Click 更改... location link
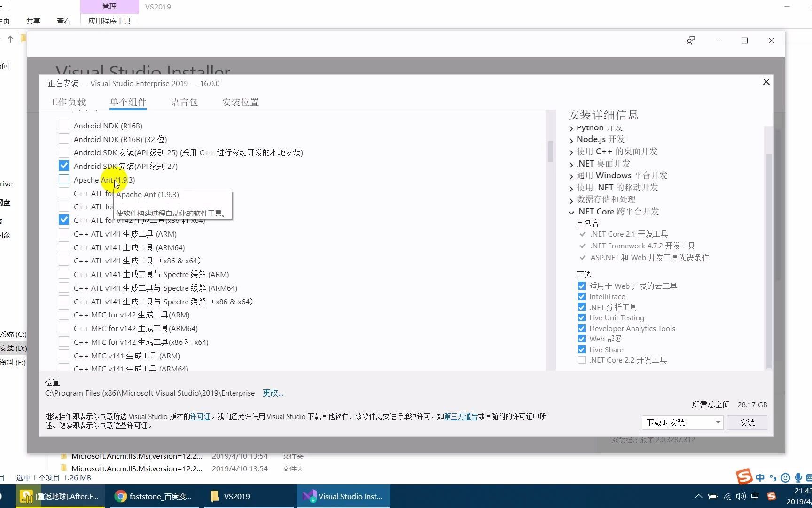The height and width of the screenshot is (508, 812). tap(273, 393)
